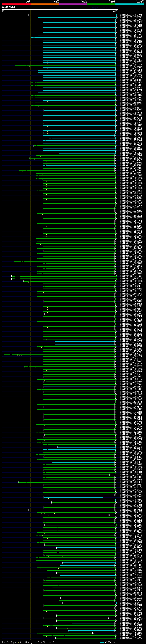
Task: Click the UniRef100_A9UNI9 label
Action: [x=131, y=602]
